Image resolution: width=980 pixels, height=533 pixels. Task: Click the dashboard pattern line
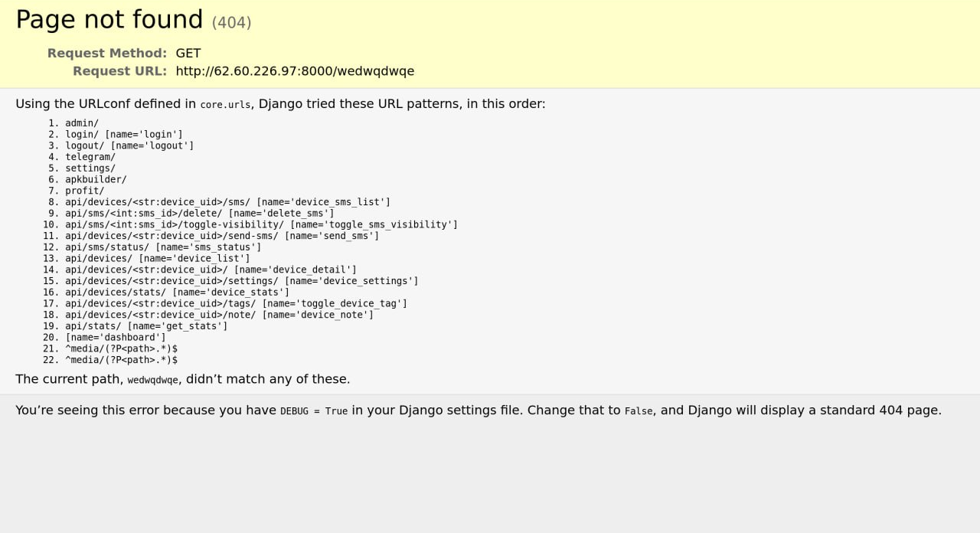(116, 338)
